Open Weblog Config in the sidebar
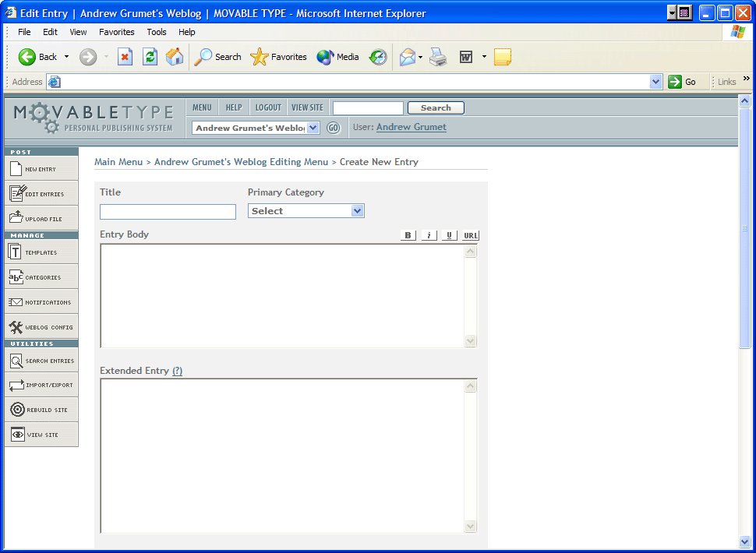 pyautogui.click(x=41, y=327)
